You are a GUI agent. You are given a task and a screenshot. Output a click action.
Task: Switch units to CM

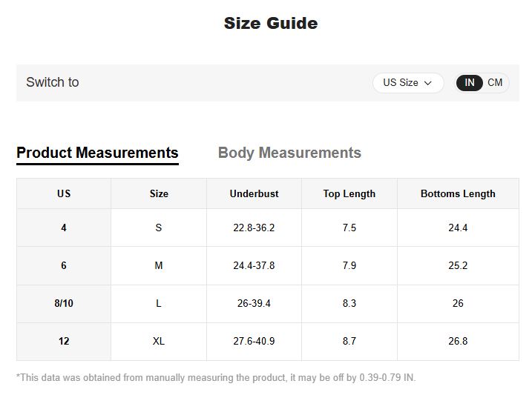pyautogui.click(x=495, y=83)
